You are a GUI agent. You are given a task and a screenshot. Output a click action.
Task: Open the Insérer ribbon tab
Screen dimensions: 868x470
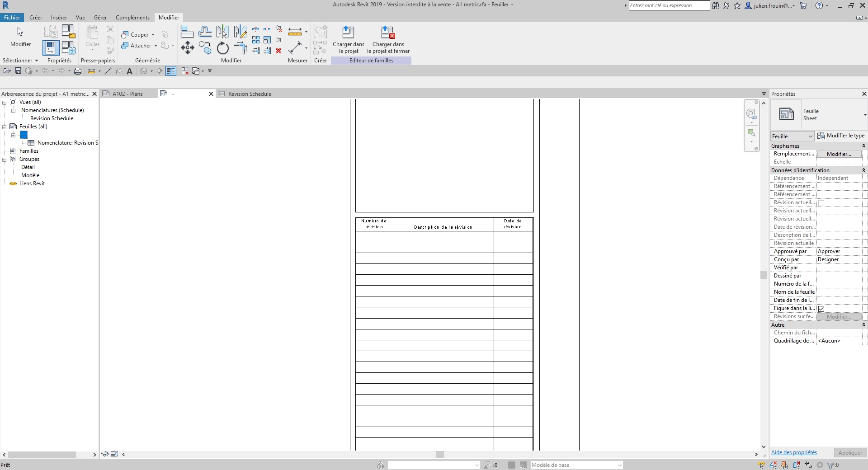point(59,18)
